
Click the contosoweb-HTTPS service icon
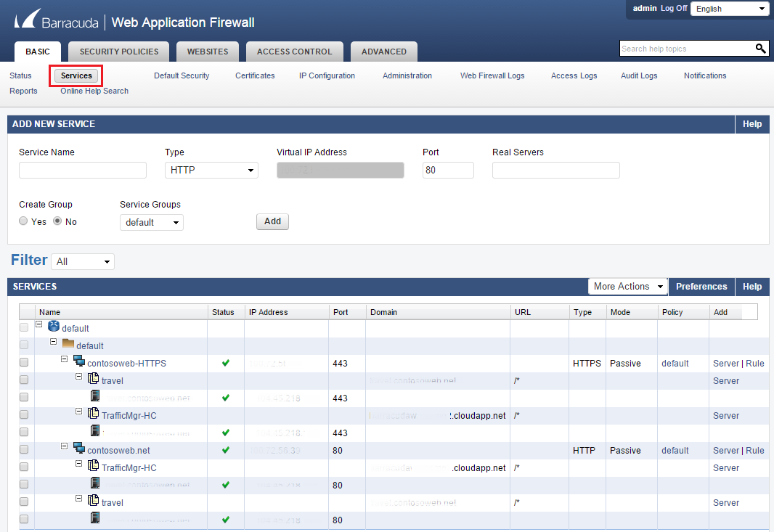[79, 361]
